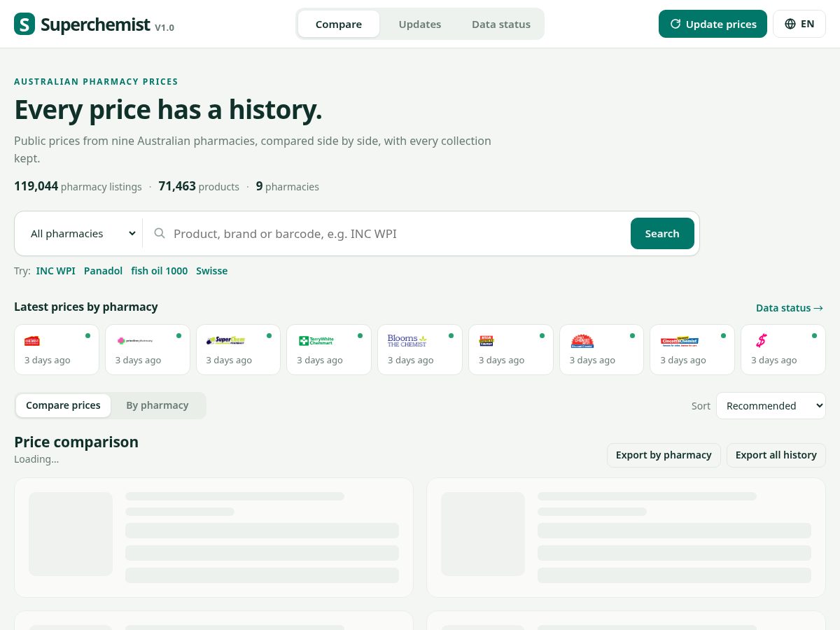Click the 9 pharmacies count
This screenshot has width=840, height=630.
point(288,186)
